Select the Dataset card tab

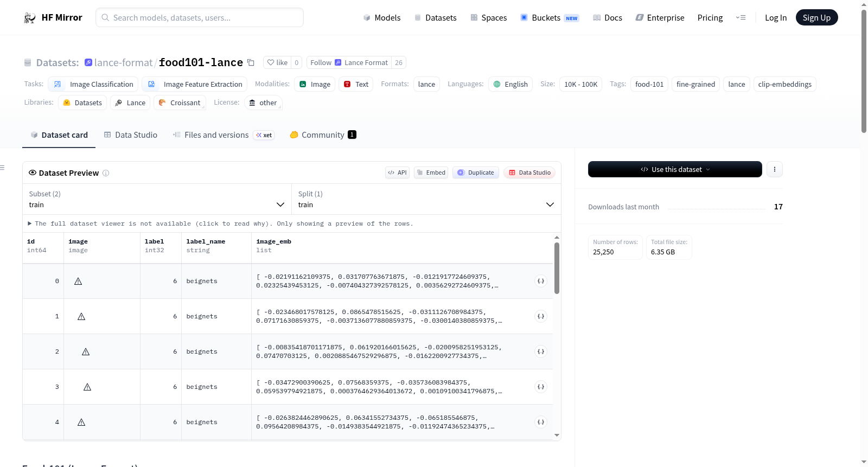(x=59, y=135)
